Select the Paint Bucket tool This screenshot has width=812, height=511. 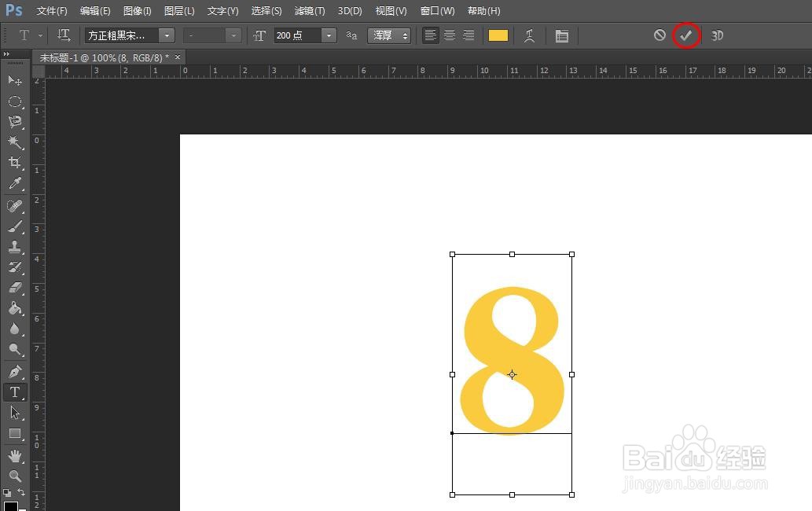(14, 308)
